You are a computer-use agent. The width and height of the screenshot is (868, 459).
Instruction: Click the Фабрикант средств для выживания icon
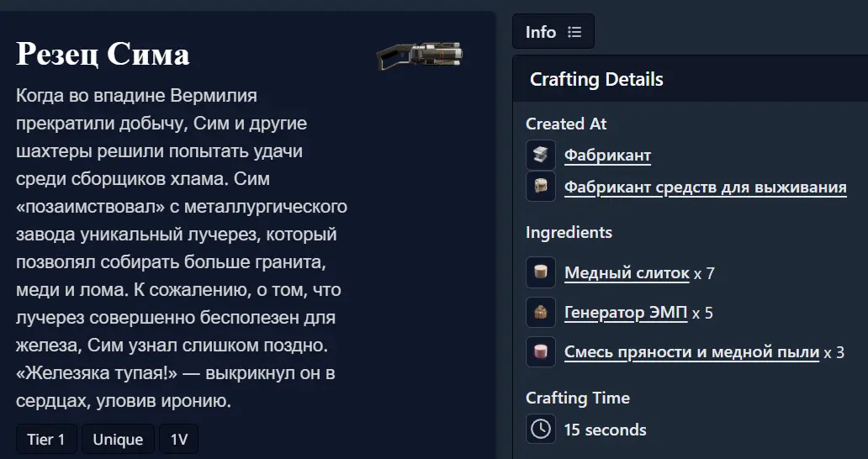click(541, 187)
